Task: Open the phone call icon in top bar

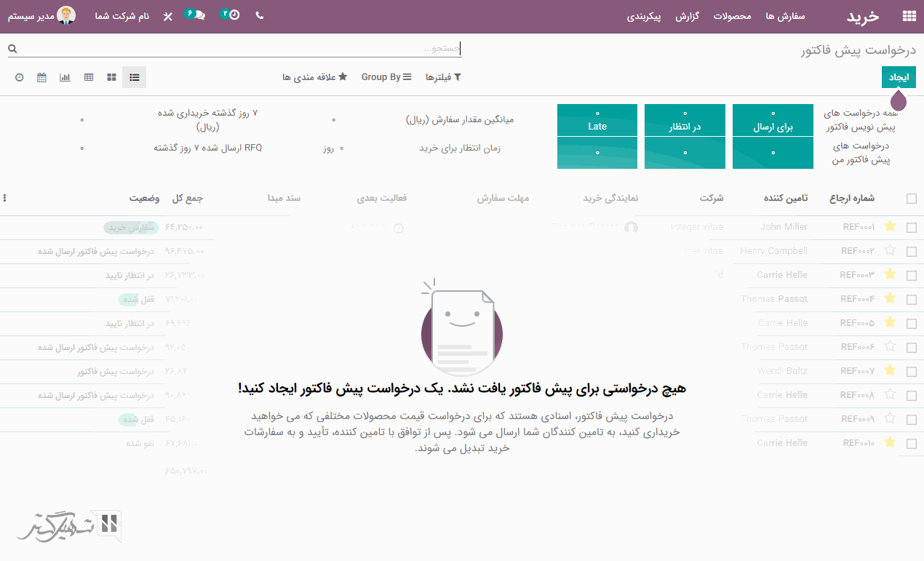Action: click(x=260, y=15)
